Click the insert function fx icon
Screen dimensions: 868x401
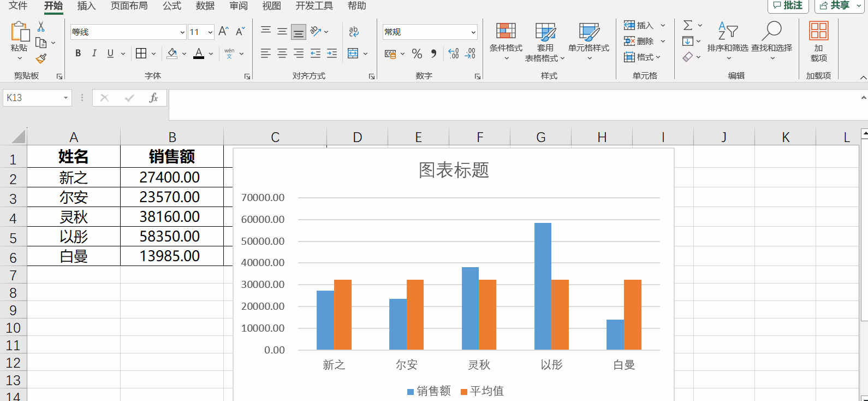[x=153, y=98]
